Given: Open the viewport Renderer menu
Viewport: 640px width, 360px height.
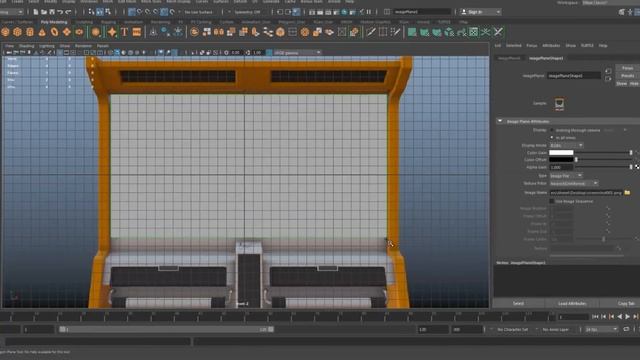Looking at the screenshot, I should click(83, 46).
